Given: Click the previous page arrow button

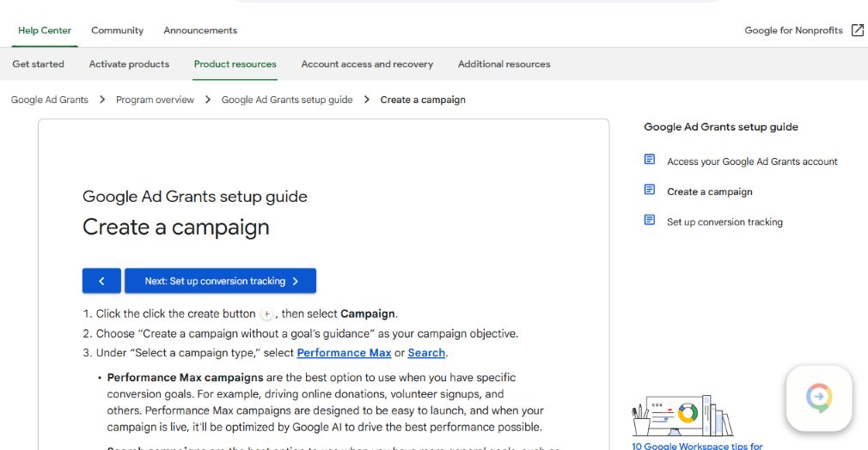Looking at the screenshot, I should tap(102, 281).
